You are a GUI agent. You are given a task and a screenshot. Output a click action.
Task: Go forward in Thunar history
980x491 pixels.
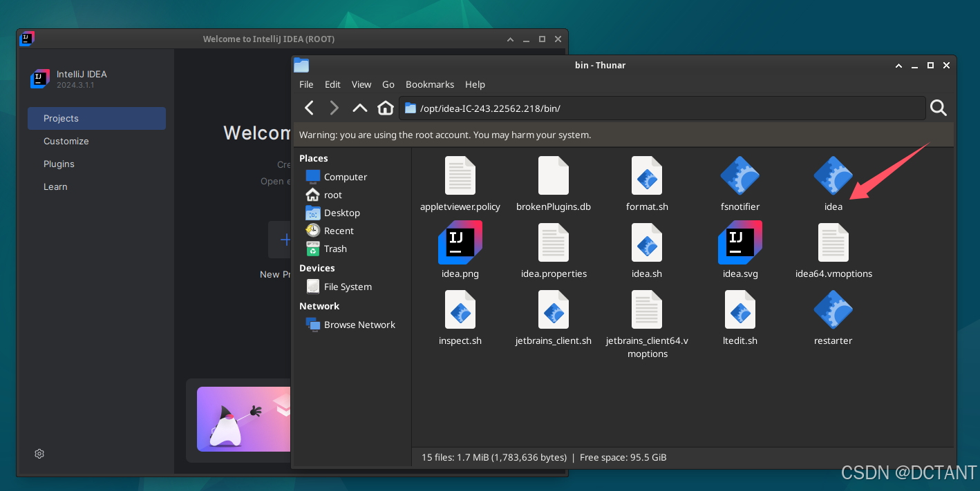(334, 108)
